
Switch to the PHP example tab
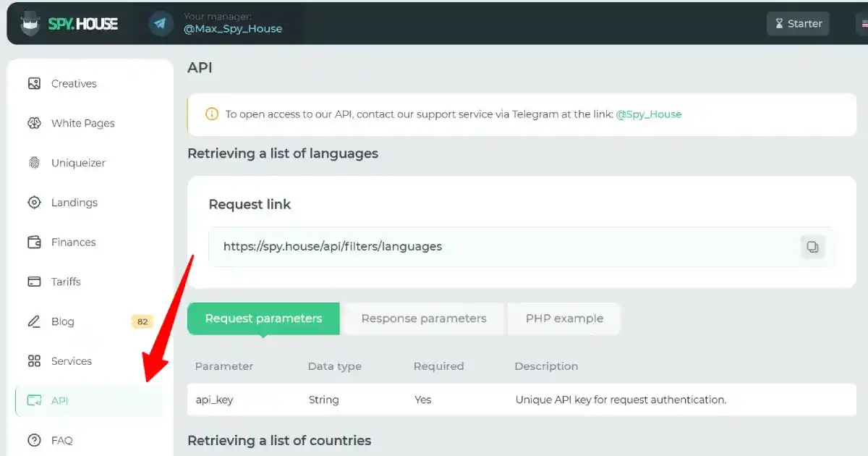tap(564, 318)
